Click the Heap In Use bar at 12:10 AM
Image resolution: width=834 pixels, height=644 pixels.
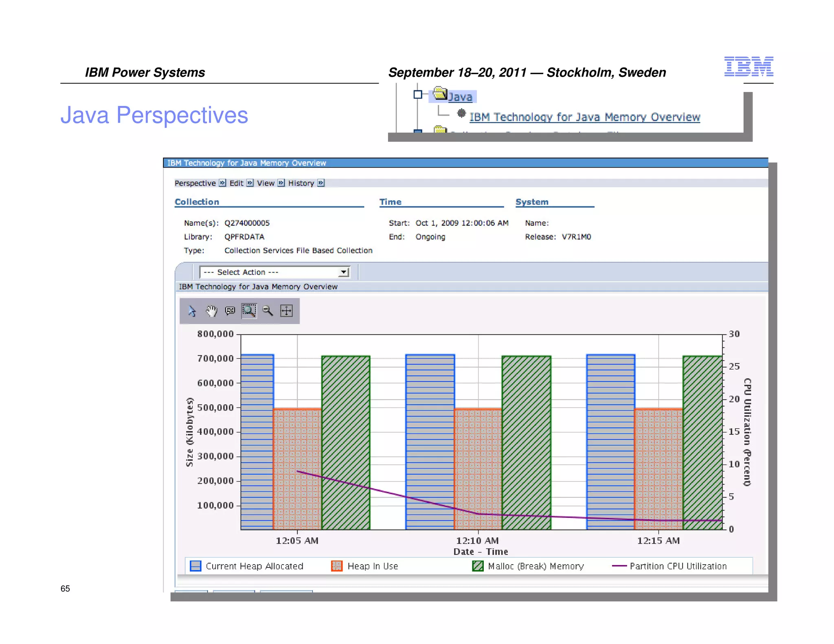click(x=478, y=468)
